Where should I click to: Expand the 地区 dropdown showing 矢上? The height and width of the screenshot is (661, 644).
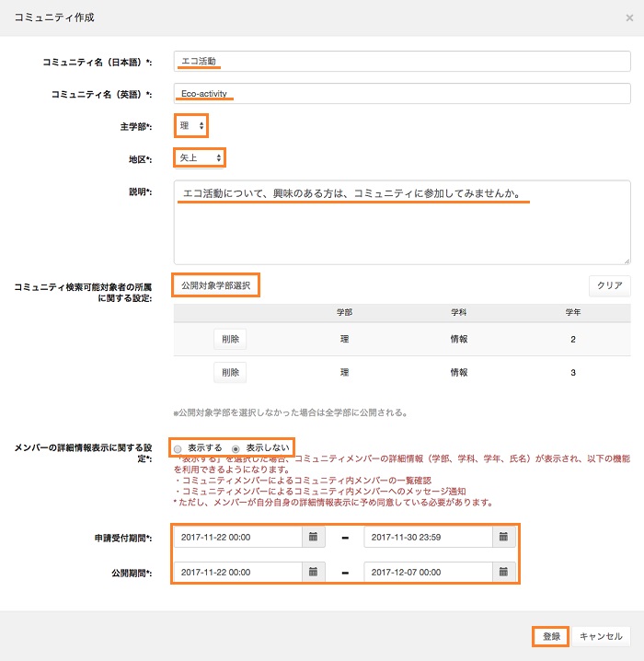pyautogui.click(x=200, y=158)
